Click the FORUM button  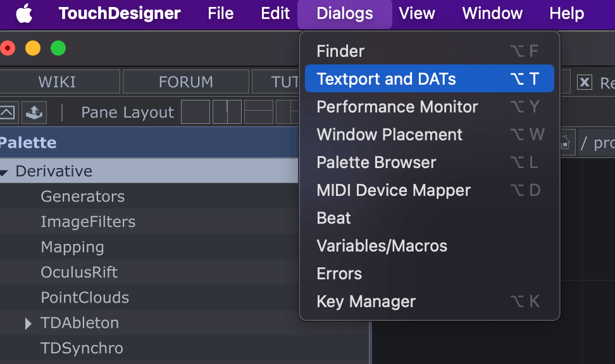click(186, 82)
